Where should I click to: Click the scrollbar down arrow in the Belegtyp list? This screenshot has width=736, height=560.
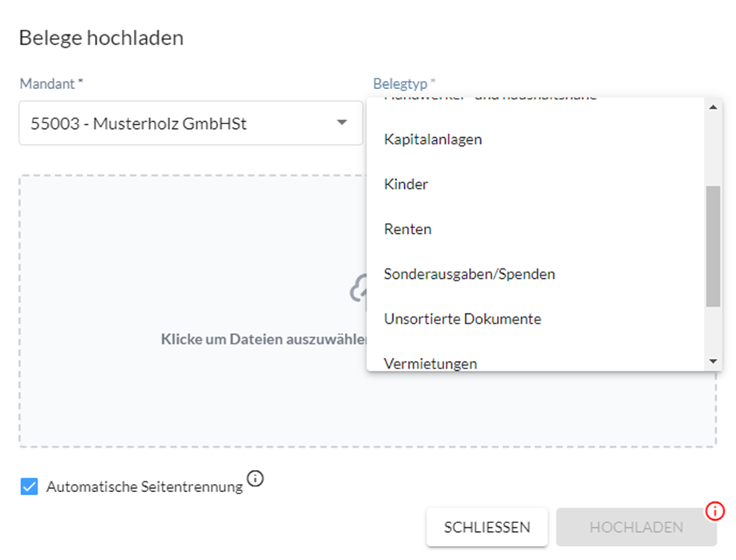[713, 361]
